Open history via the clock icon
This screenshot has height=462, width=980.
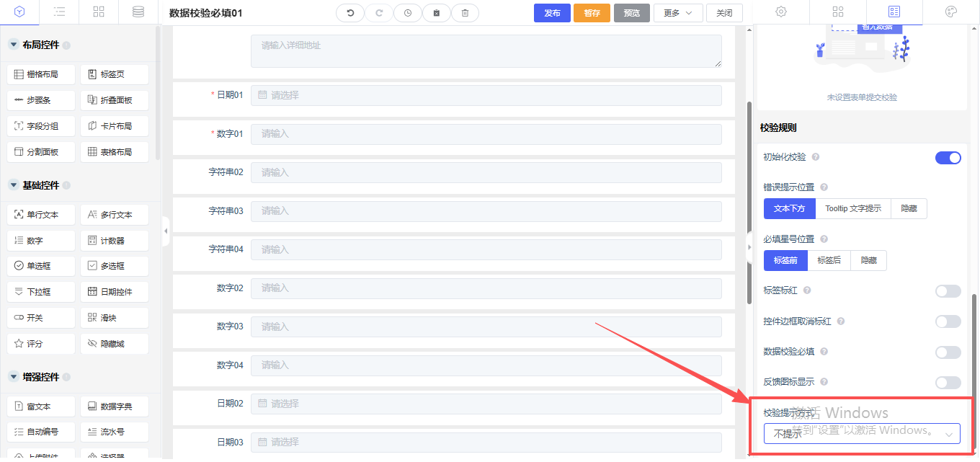click(408, 13)
